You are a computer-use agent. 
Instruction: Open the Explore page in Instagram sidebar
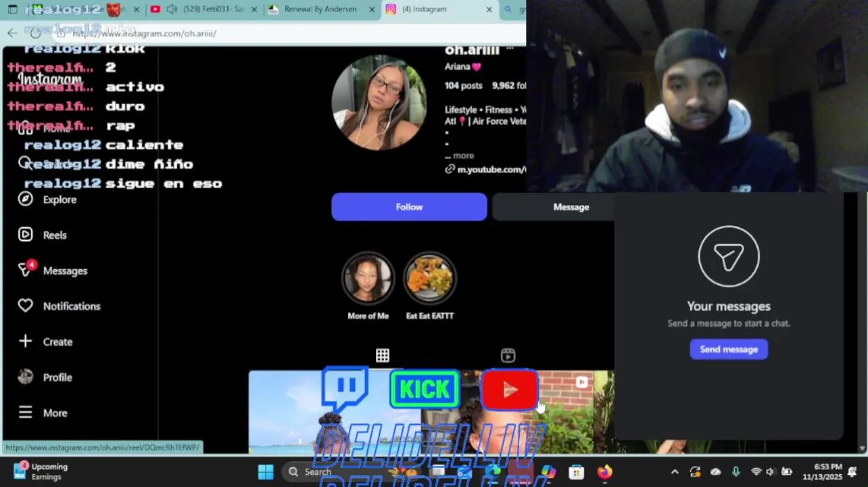(47, 200)
